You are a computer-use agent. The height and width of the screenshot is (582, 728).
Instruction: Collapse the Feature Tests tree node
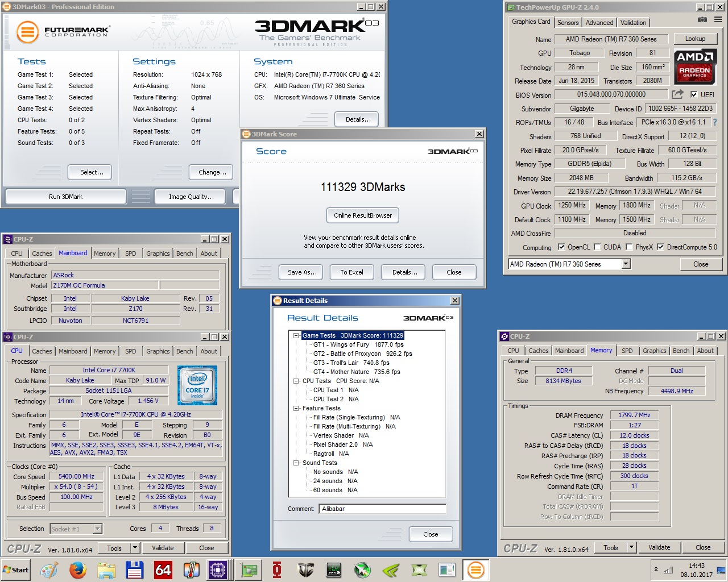[296, 408]
